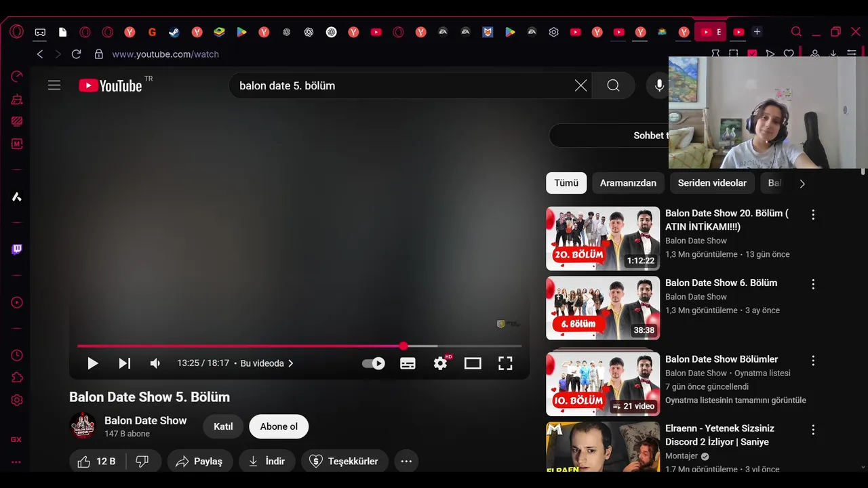The width and height of the screenshot is (868, 488).
Task: Mute the video volume
Action: tap(155, 363)
